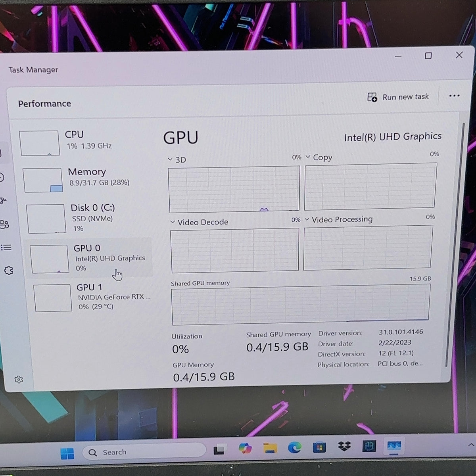Open File Explorer from the taskbar
Image resolution: width=476 pixels, height=476 pixels.
point(270,448)
